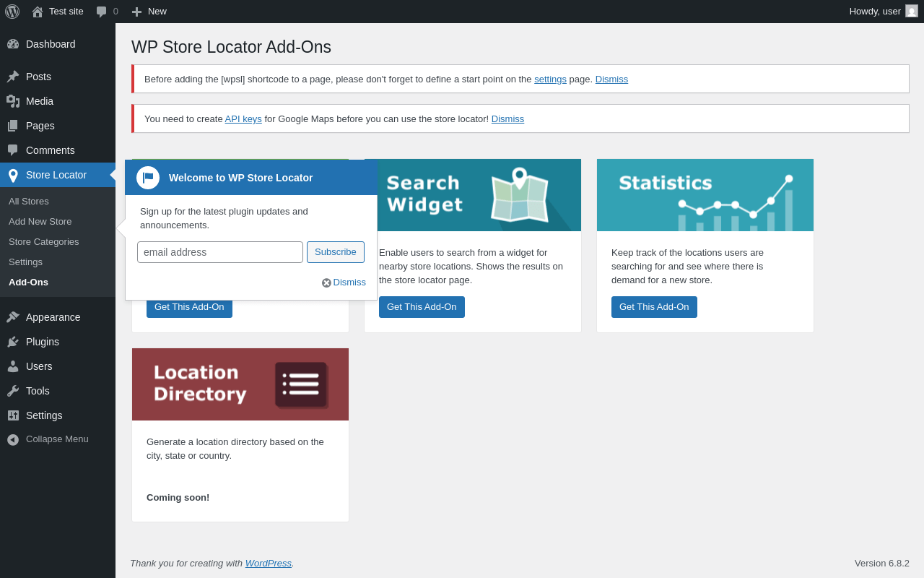Image resolution: width=924 pixels, height=578 pixels.
Task: Click the Version 6.8.2 footer text
Action: click(882, 564)
